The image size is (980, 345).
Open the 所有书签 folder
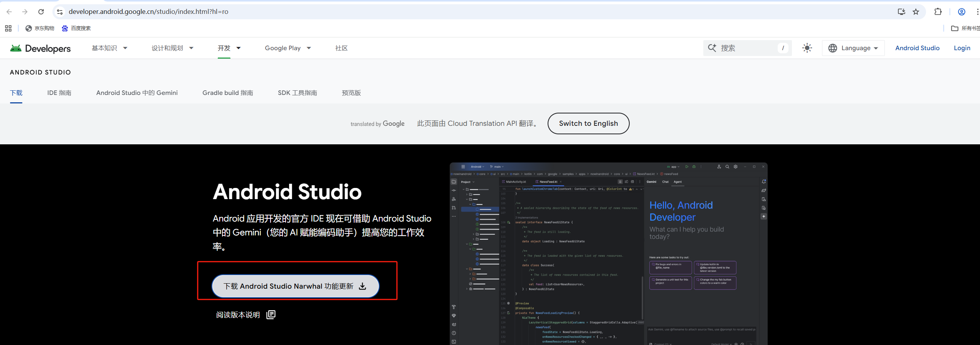965,28
